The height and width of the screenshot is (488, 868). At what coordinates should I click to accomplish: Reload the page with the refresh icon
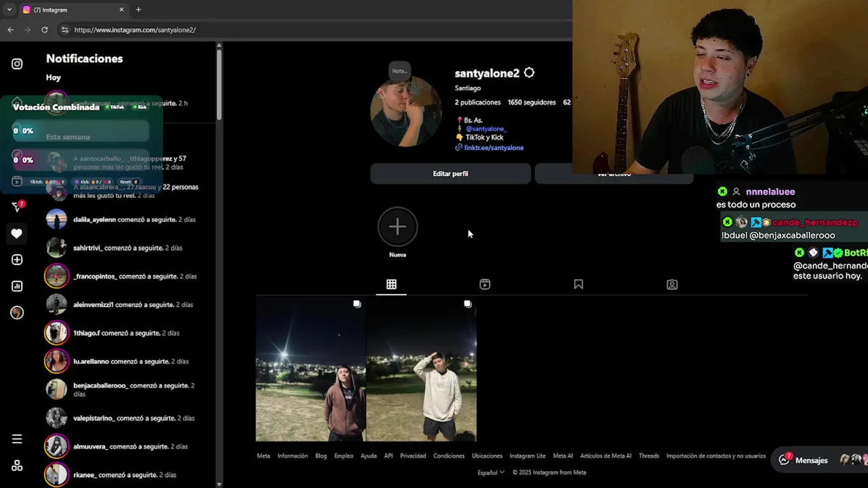click(x=45, y=30)
